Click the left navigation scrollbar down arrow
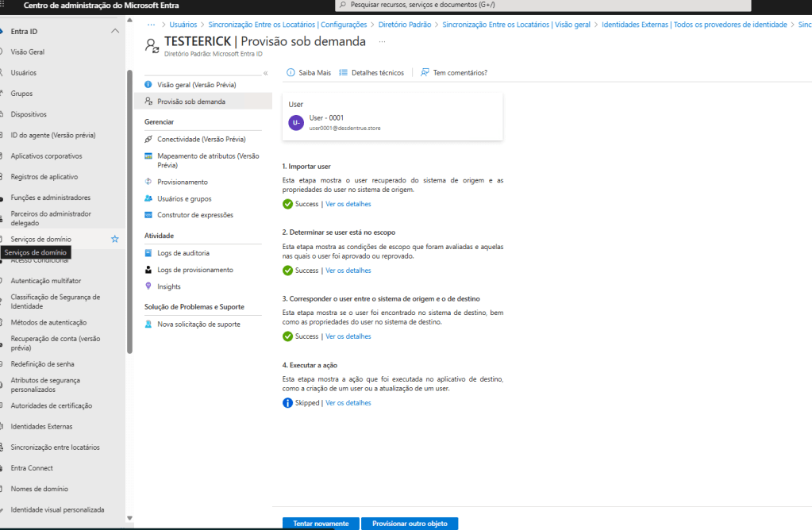 pos(130,518)
